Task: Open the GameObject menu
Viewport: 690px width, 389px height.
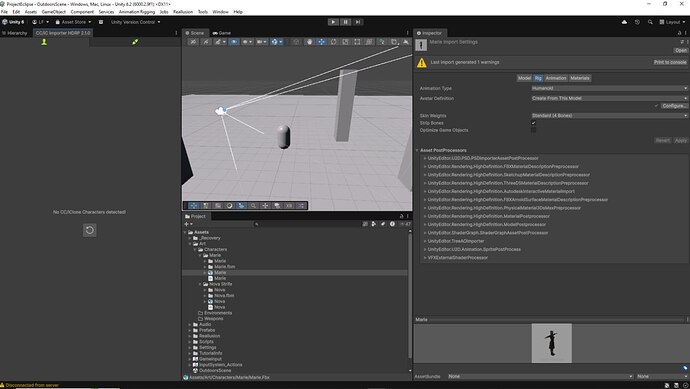Action: click(x=54, y=12)
